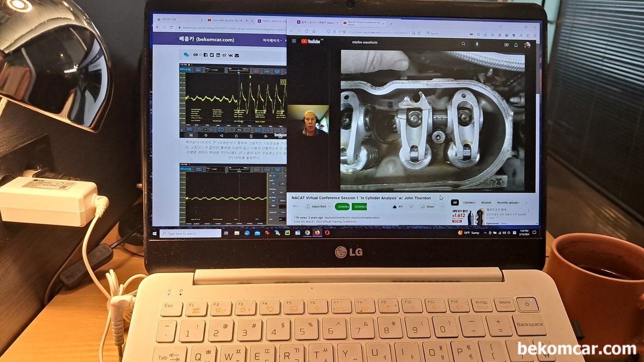
Task: Click the first green DOWNLOAD button
Action: coord(342,207)
